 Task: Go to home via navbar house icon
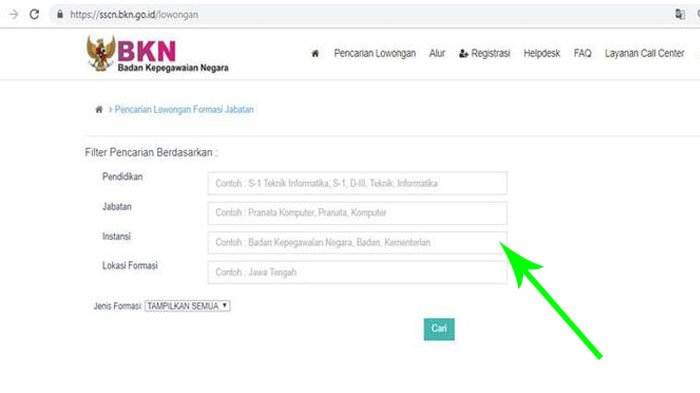point(315,54)
